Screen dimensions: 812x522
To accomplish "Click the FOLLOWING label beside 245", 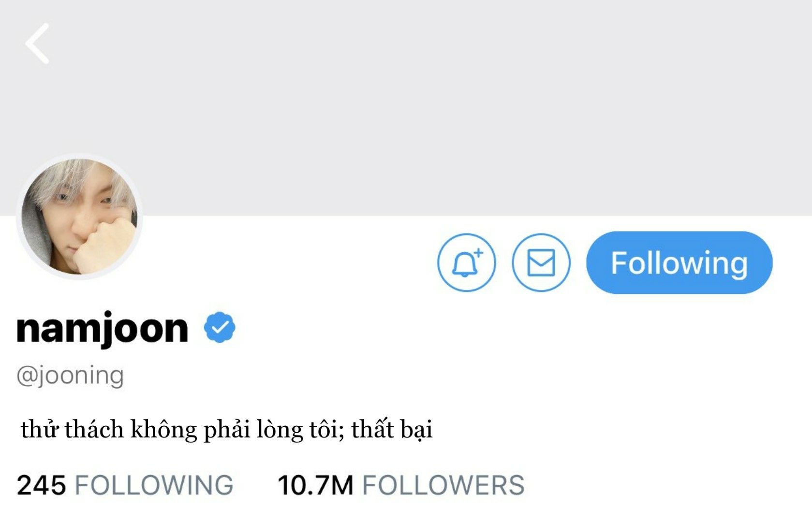I will click(154, 485).
